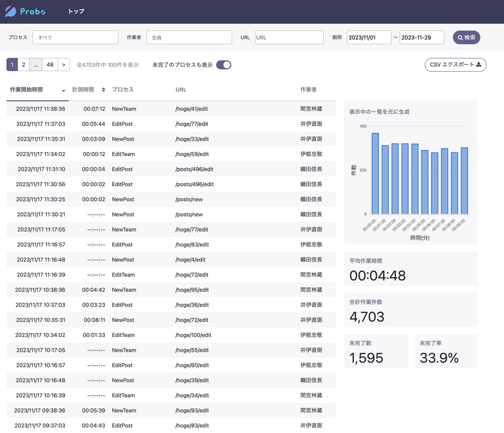
Task: Click the Probo logo icon
Action: click(11, 11)
